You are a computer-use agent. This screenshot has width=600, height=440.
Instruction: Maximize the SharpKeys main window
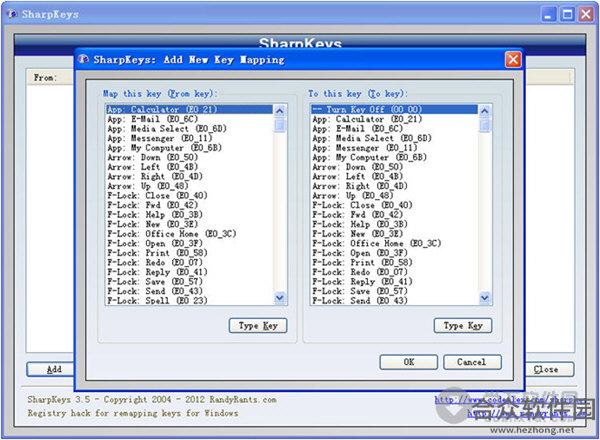(x=567, y=15)
